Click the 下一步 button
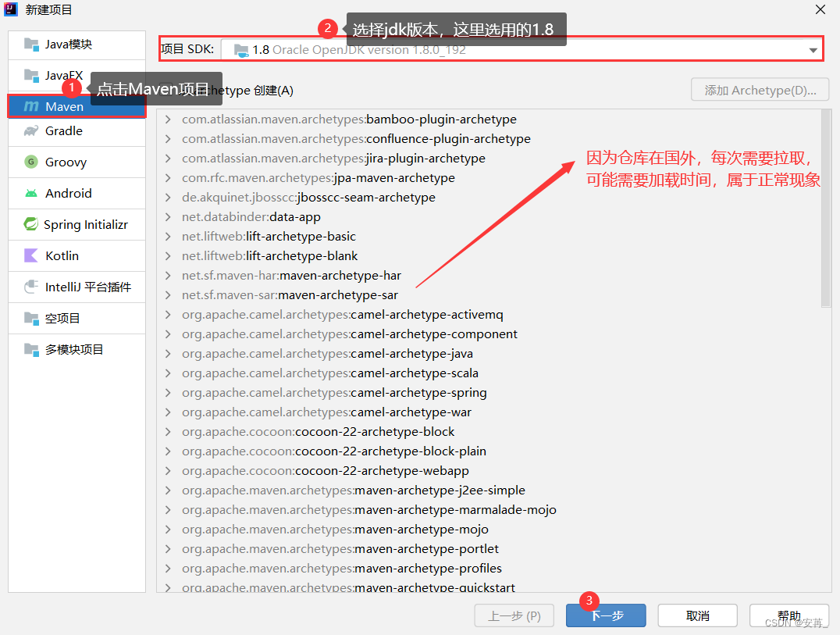This screenshot has width=840, height=635. click(x=606, y=615)
